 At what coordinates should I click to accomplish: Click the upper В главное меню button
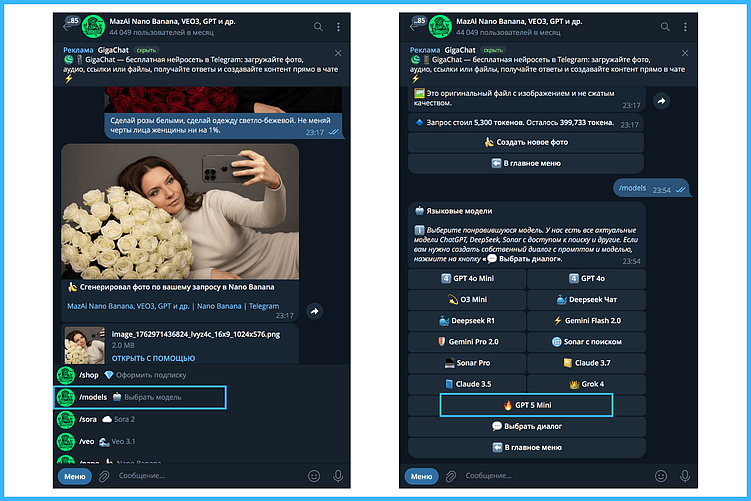526,163
